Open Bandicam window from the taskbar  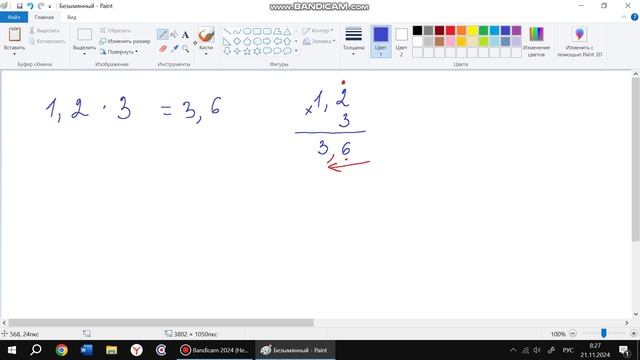coord(215,350)
